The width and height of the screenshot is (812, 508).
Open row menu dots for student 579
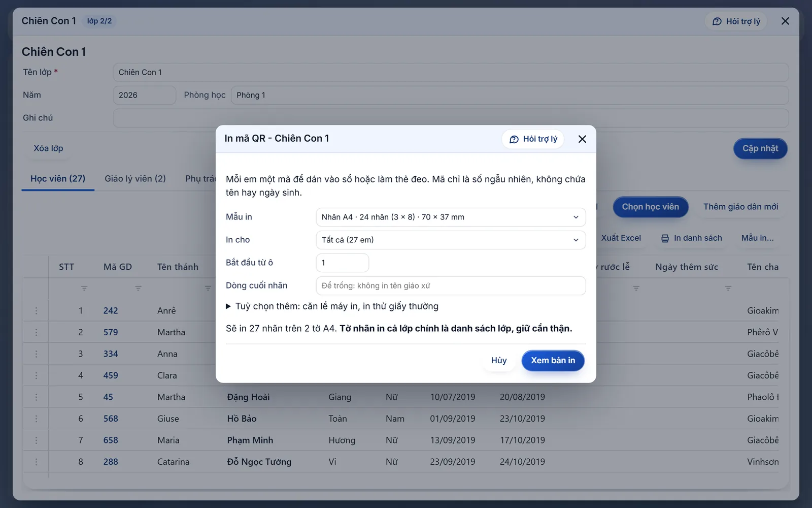click(x=36, y=332)
